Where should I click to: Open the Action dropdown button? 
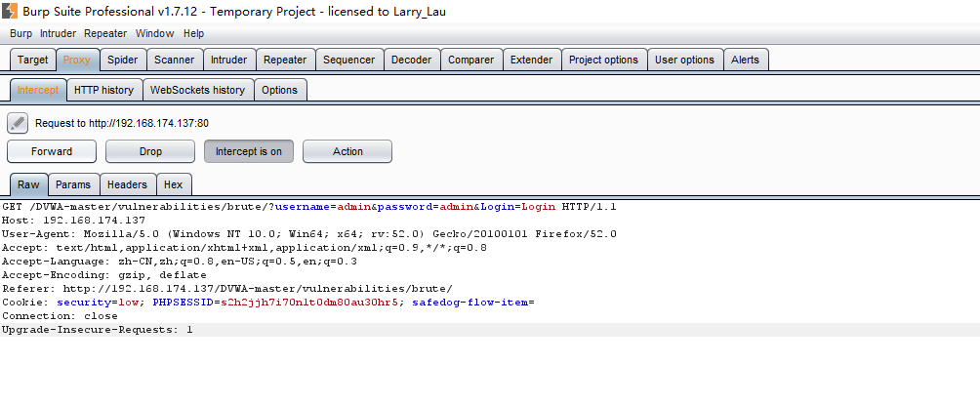pyautogui.click(x=347, y=151)
